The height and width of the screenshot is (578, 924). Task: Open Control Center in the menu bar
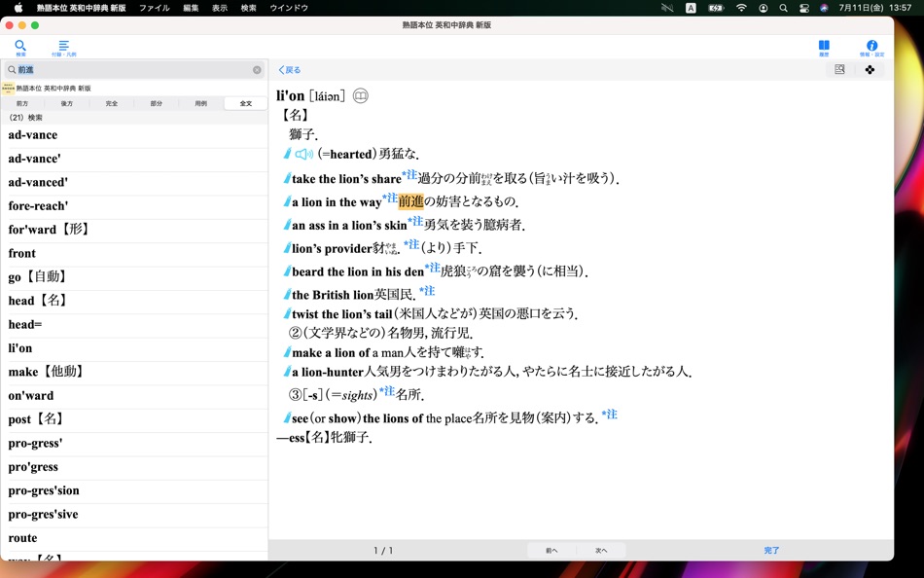[x=803, y=8]
